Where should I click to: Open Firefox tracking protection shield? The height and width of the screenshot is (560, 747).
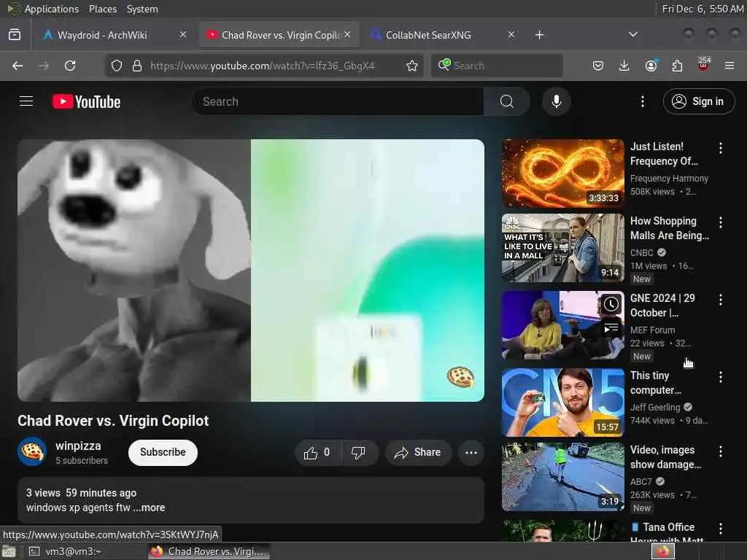pyautogui.click(x=117, y=66)
